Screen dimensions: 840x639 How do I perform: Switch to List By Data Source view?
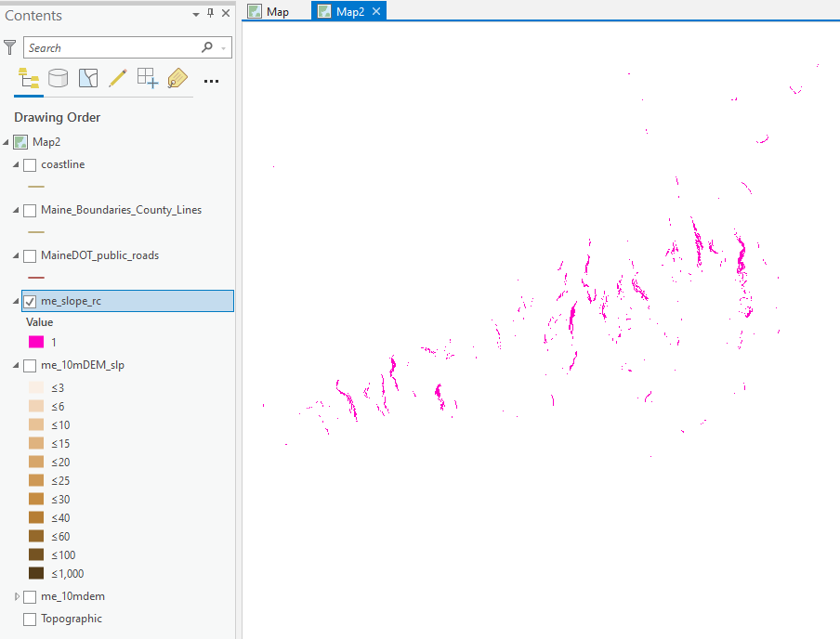click(x=59, y=79)
